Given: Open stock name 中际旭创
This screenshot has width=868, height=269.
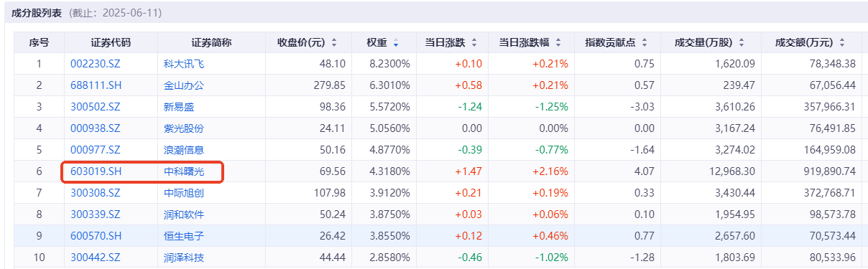Looking at the screenshot, I should coord(184,193).
